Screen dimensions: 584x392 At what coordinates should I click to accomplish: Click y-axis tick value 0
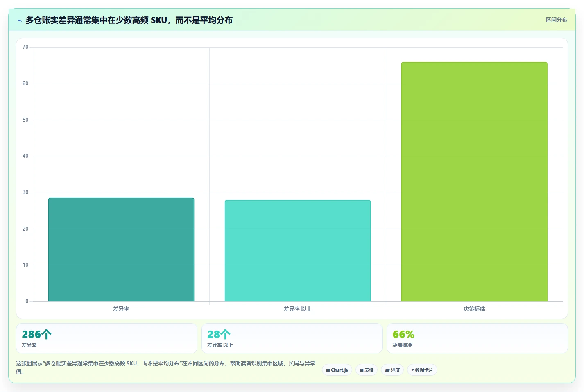27,301
